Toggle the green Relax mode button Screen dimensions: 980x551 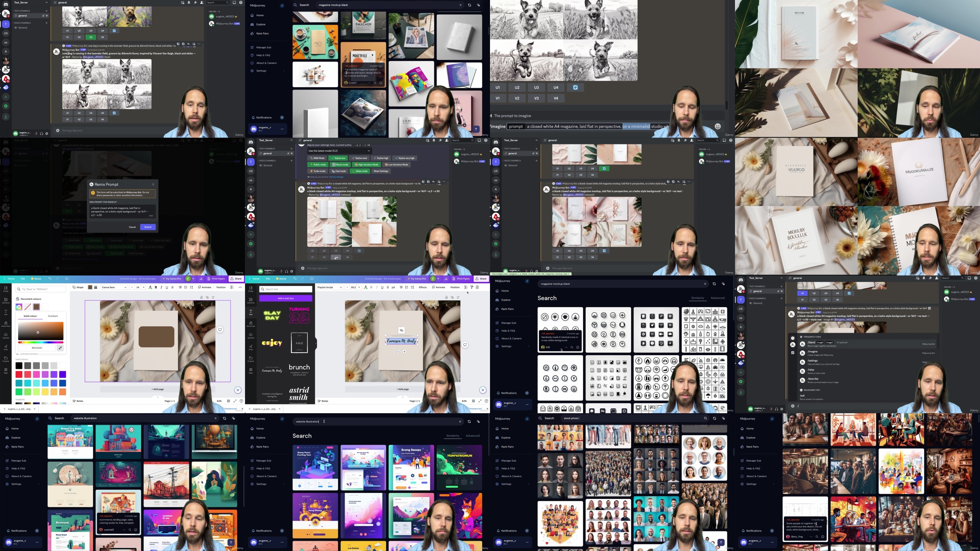pos(360,171)
